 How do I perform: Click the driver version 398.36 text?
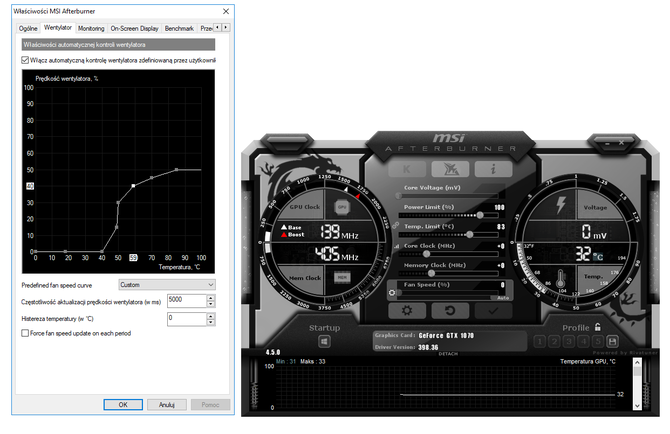(x=428, y=347)
